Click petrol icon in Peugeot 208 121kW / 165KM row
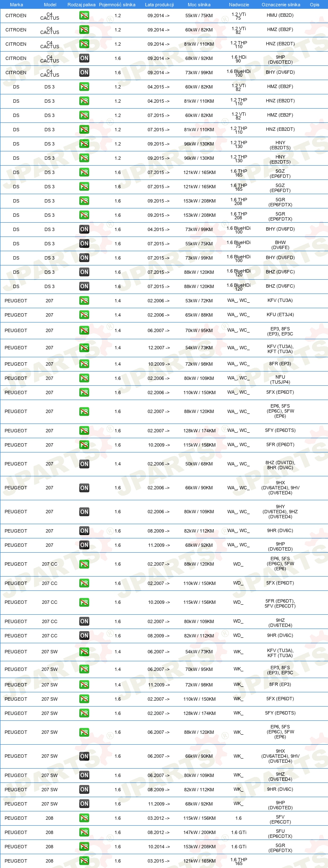Image resolution: width=328 pixels, height=868 pixels. click(84, 861)
